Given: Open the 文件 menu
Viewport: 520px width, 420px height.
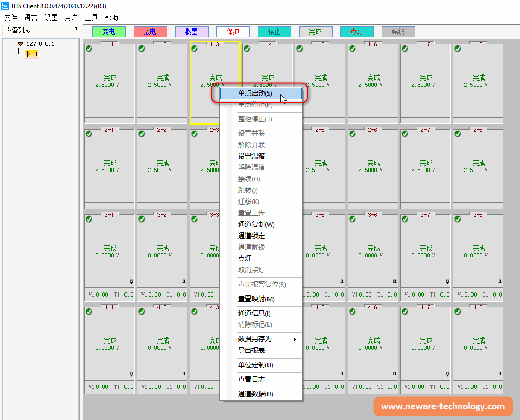Looking at the screenshot, I should (11, 18).
